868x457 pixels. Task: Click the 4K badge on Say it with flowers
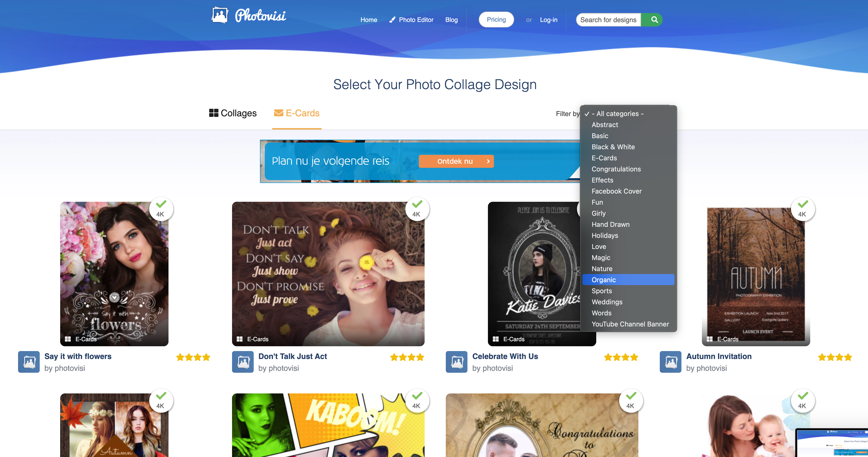click(x=161, y=209)
